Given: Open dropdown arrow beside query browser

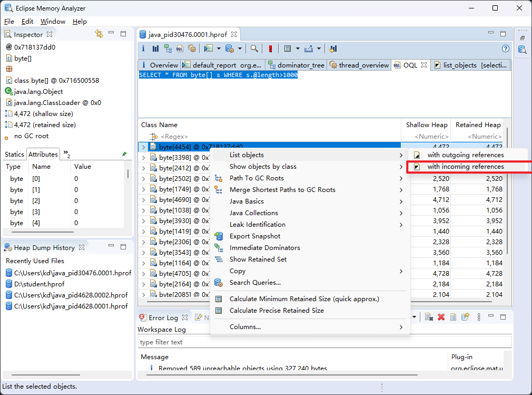Looking at the screenshot, I should (x=240, y=49).
